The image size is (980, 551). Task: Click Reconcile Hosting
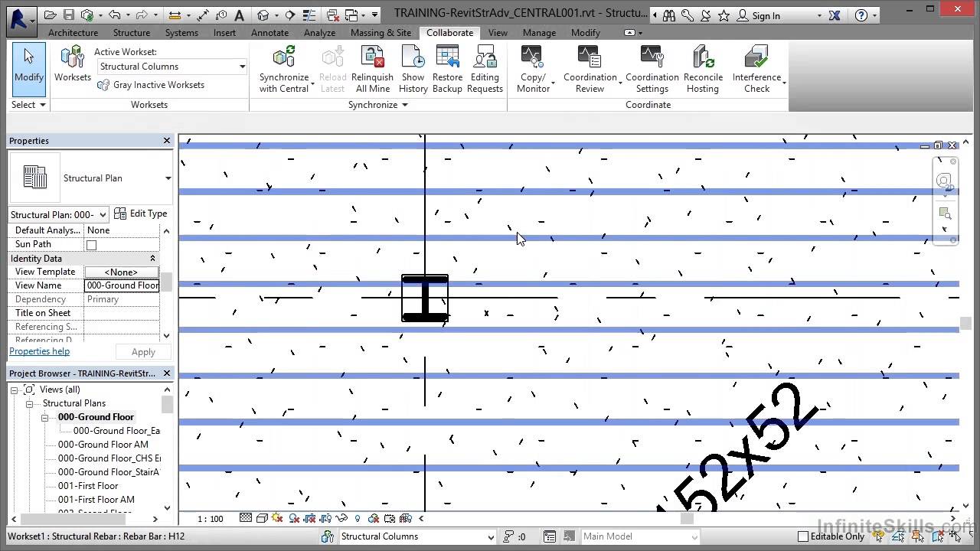click(703, 69)
